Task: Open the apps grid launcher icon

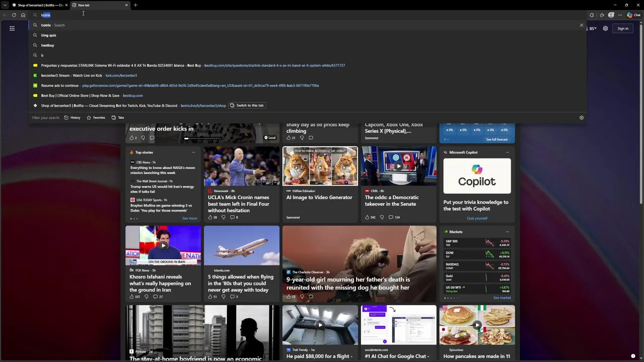Action: pyautogui.click(x=12, y=29)
